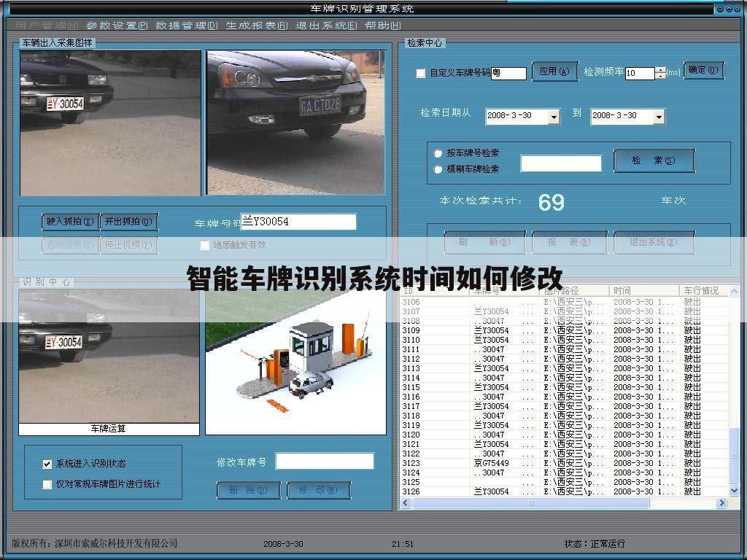Open the 生成报表(R) menu

click(257, 26)
